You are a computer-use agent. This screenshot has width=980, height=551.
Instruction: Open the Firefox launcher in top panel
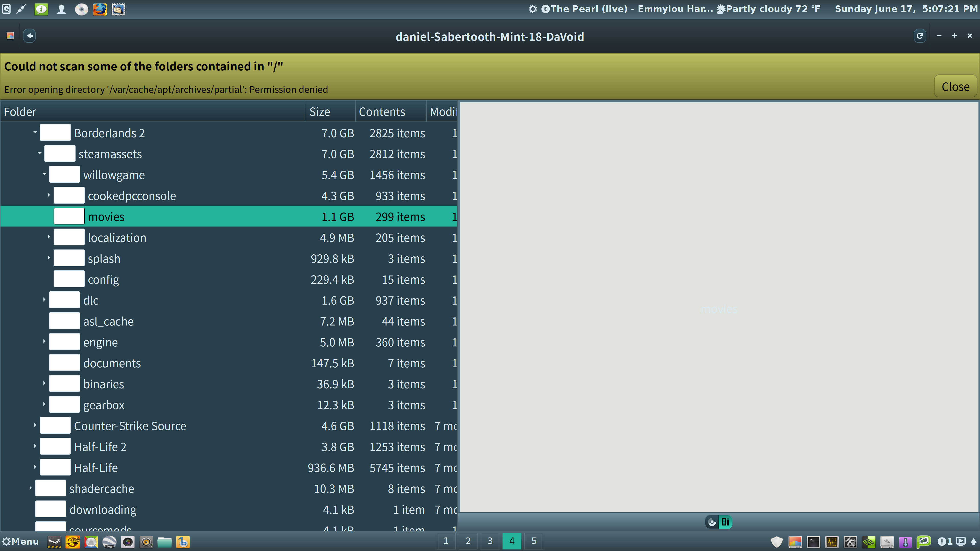(100, 9)
